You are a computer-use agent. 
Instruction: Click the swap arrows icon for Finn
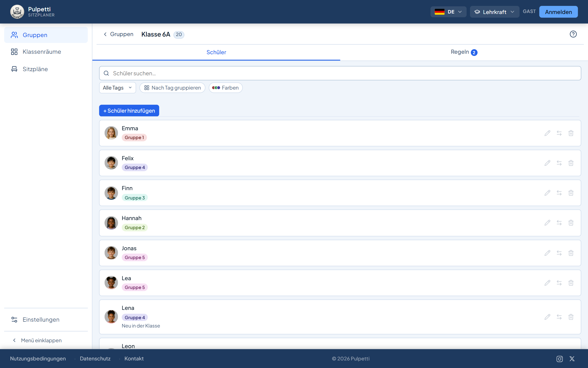(x=559, y=193)
